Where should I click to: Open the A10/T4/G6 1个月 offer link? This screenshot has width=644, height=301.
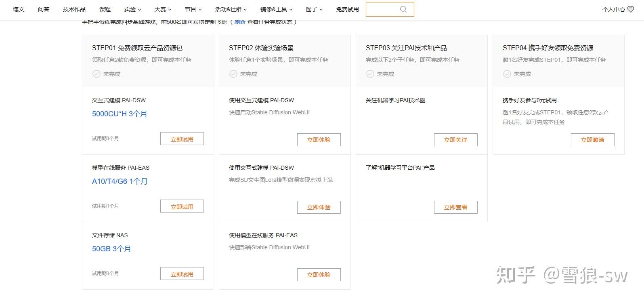point(120,181)
